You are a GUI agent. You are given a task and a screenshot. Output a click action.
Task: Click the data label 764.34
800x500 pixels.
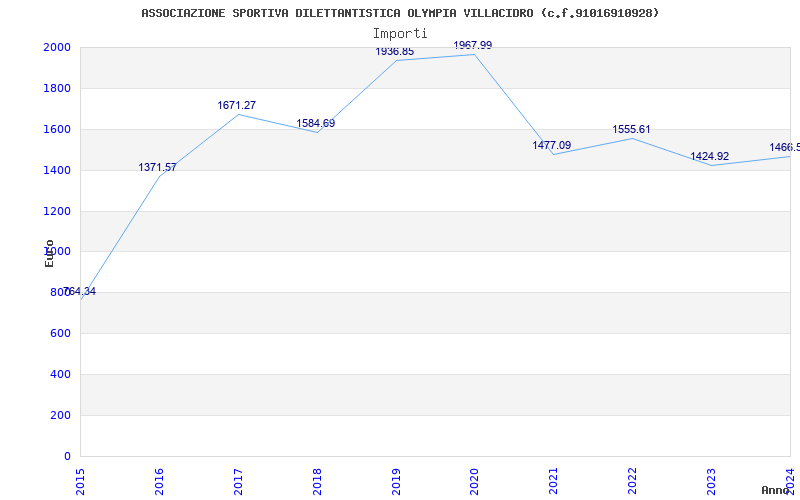coord(80,292)
